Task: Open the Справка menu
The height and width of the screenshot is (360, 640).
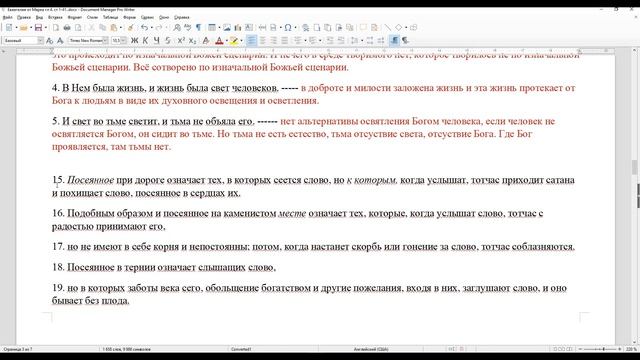Action: click(x=182, y=18)
